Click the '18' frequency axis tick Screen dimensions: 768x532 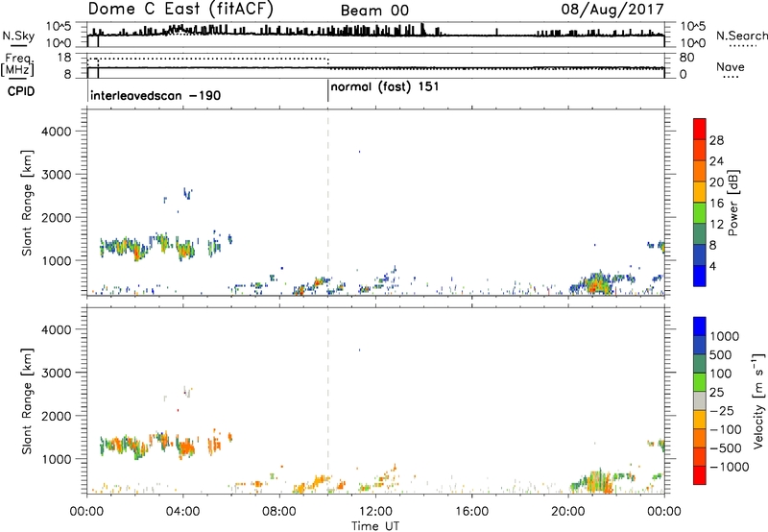64,58
